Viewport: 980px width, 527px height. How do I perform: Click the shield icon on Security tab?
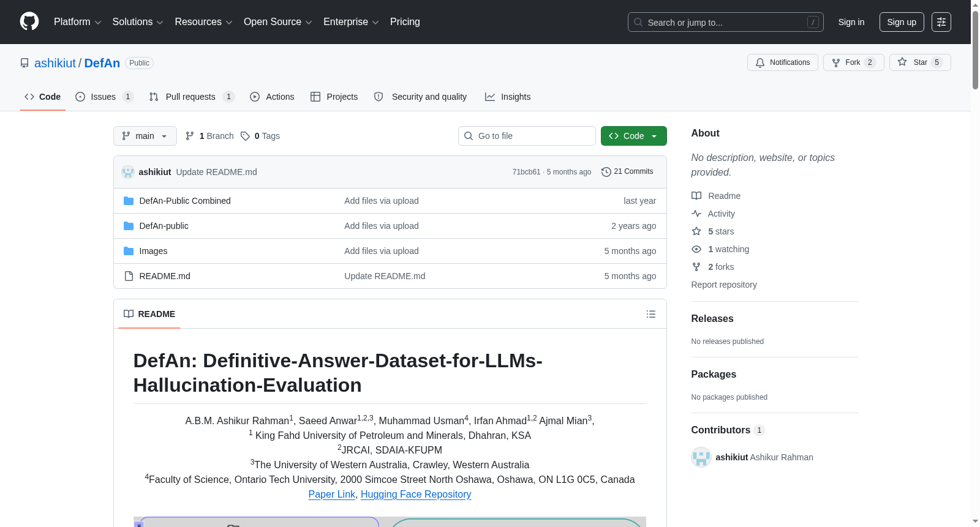[379, 97]
